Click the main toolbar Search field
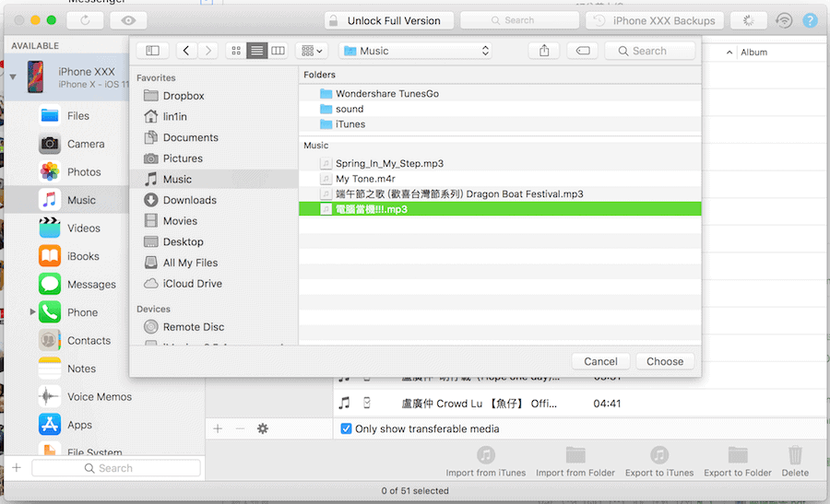Image resolution: width=830 pixels, height=504 pixels. pyautogui.click(x=519, y=20)
